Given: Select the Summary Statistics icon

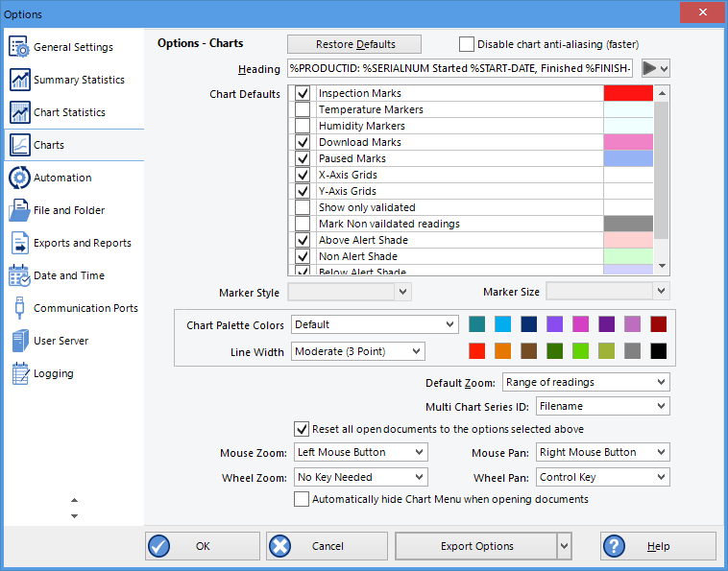Looking at the screenshot, I should pyautogui.click(x=19, y=80).
